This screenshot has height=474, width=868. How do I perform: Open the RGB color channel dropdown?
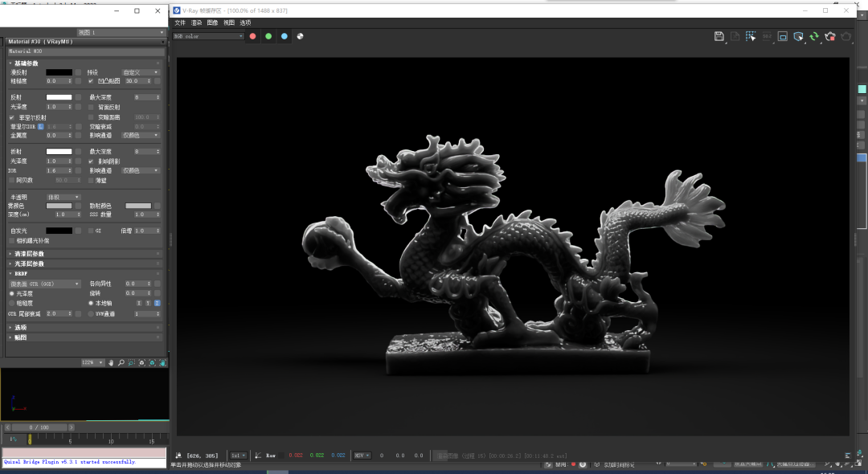pos(209,35)
